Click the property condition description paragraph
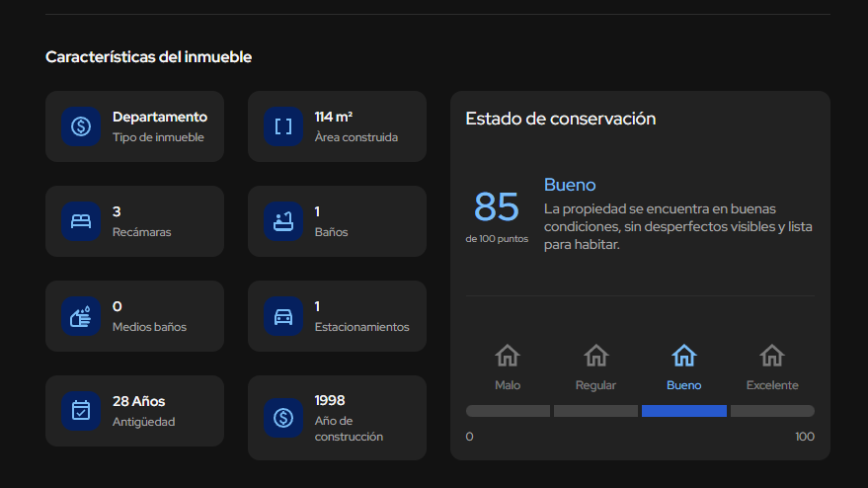The width and height of the screenshot is (868, 488). click(x=678, y=226)
